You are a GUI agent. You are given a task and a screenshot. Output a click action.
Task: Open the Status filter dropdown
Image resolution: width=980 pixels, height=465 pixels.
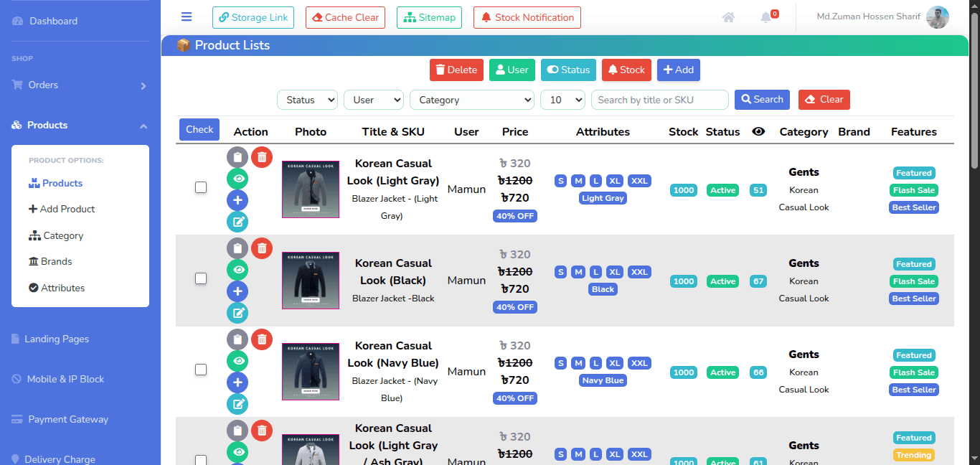[307, 100]
